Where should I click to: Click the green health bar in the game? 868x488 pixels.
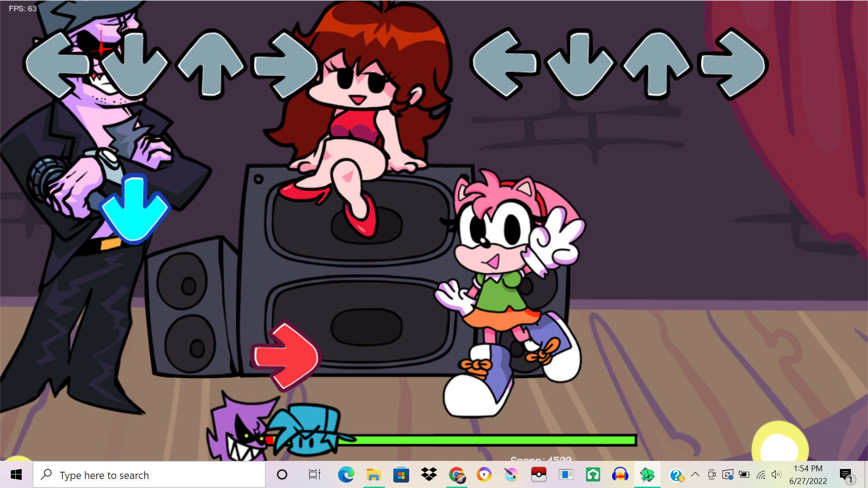[x=497, y=439]
